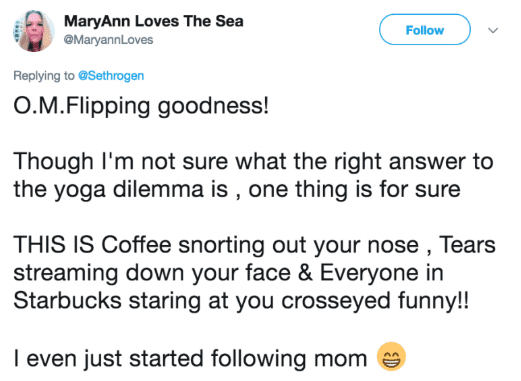Open the @Sethrogen profile link
Image resolution: width=521 pixels, height=381 pixels.
[x=111, y=76]
